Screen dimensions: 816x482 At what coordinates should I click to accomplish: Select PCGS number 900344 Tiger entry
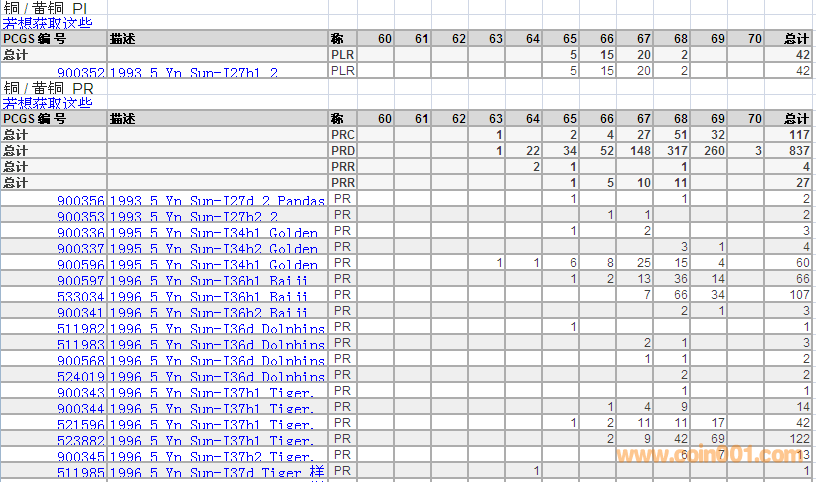point(80,408)
